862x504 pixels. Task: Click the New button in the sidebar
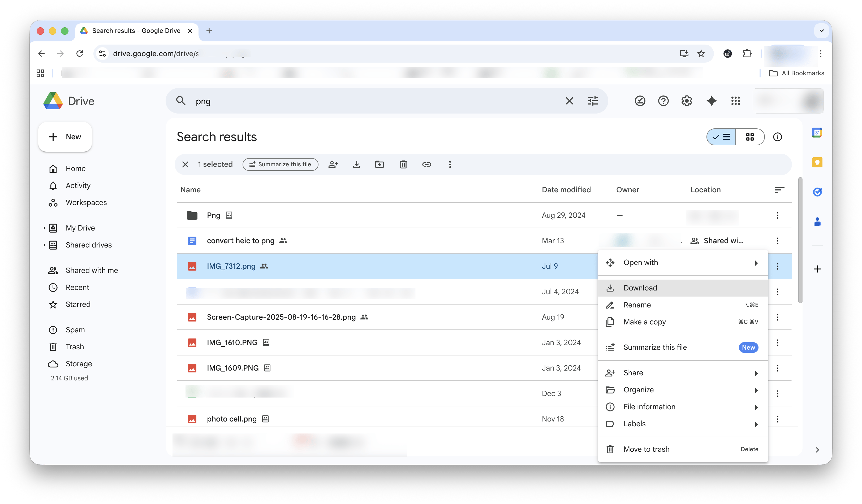[x=65, y=137]
